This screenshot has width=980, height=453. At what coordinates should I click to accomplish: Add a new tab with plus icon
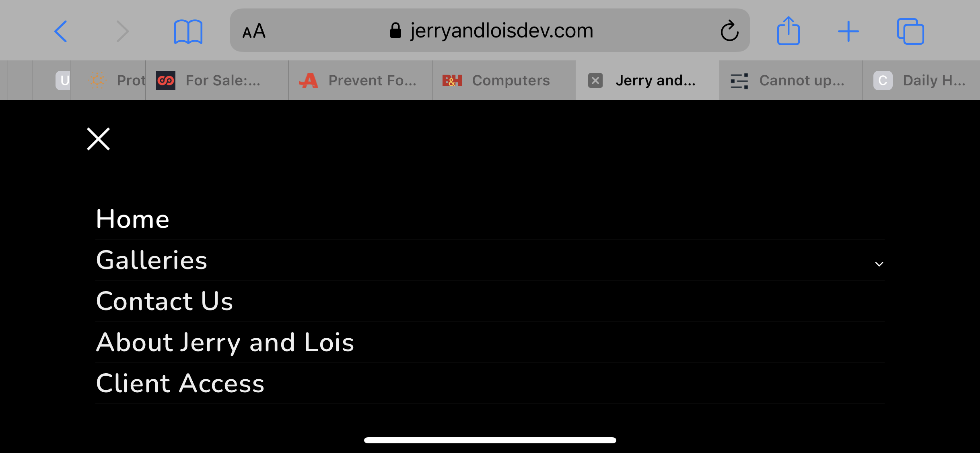point(848,31)
